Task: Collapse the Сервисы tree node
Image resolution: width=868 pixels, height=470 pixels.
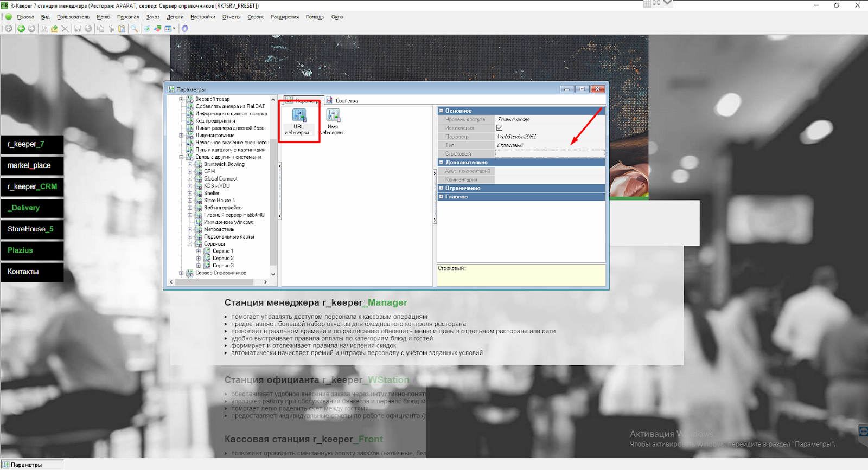Action: tap(190, 244)
